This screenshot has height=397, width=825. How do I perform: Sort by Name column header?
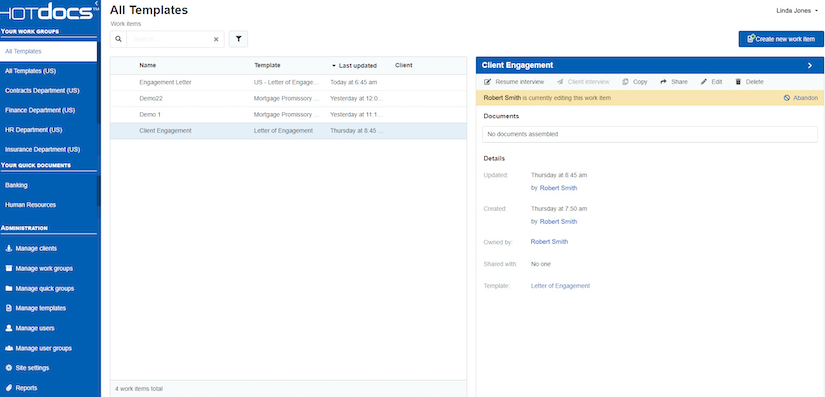(x=147, y=66)
